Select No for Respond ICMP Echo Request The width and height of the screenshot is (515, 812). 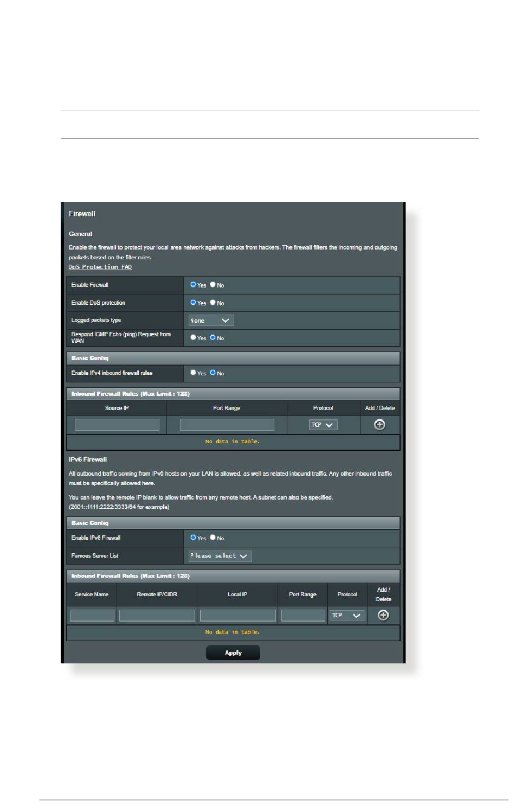coord(213,337)
